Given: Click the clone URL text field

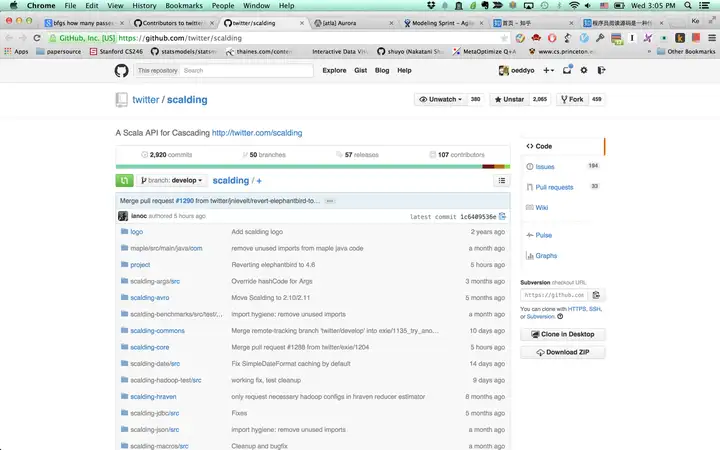Looking at the screenshot, I should click(x=554, y=295).
